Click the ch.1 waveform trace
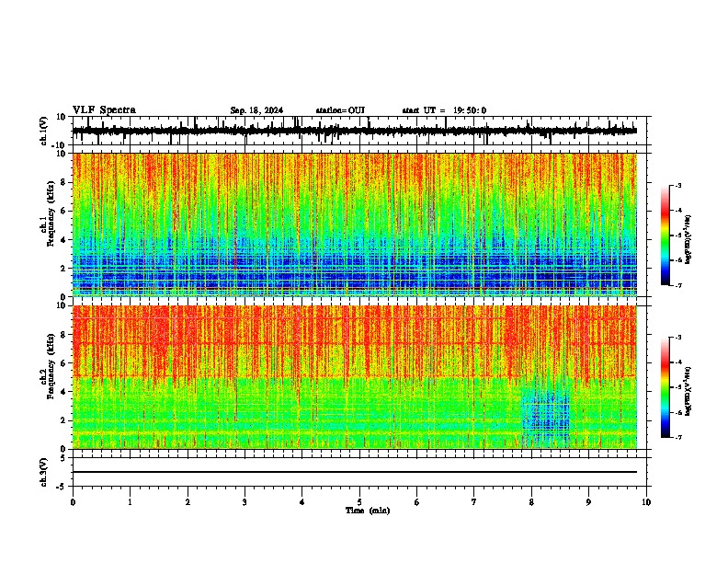Image resolution: width=728 pixels, height=563 pixels. click(354, 131)
